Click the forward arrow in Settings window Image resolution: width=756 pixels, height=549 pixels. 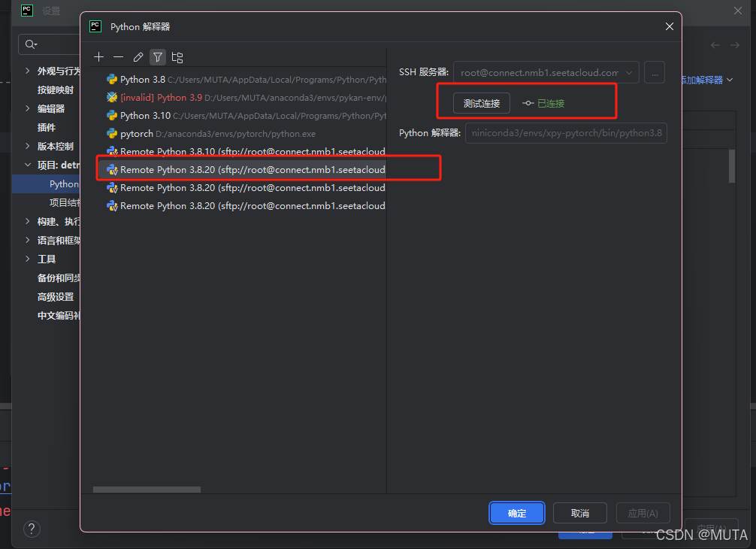pos(735,45)
